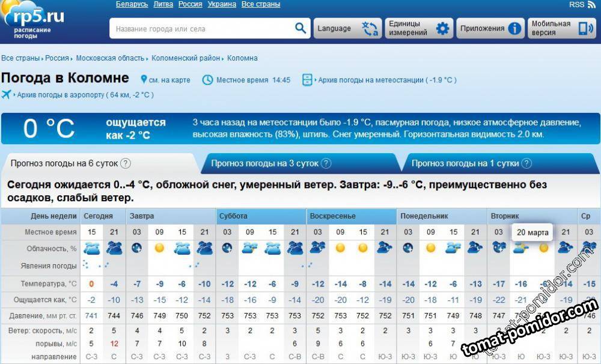Click help icon on 6-day forecast tab
Screen dimensions: 601x364
(x=126, y=163)
